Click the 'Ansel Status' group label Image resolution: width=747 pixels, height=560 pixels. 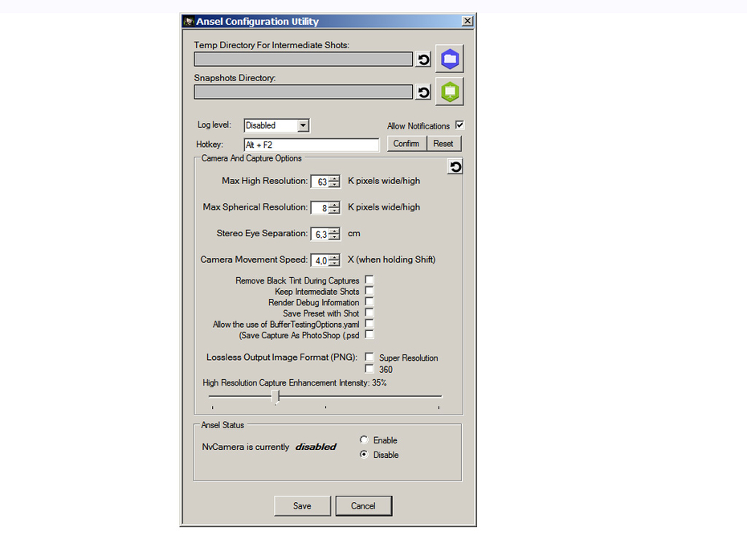tap(222, 425)
